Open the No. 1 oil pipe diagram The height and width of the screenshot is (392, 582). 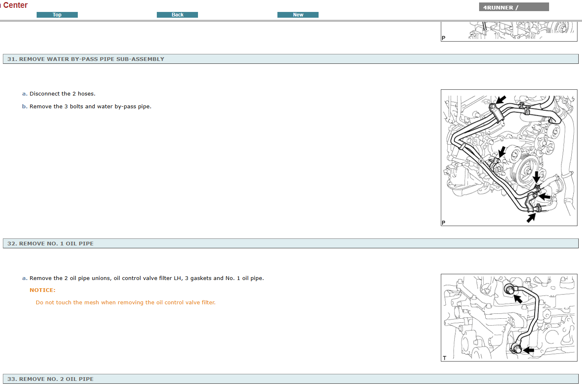tap(509, 317)
